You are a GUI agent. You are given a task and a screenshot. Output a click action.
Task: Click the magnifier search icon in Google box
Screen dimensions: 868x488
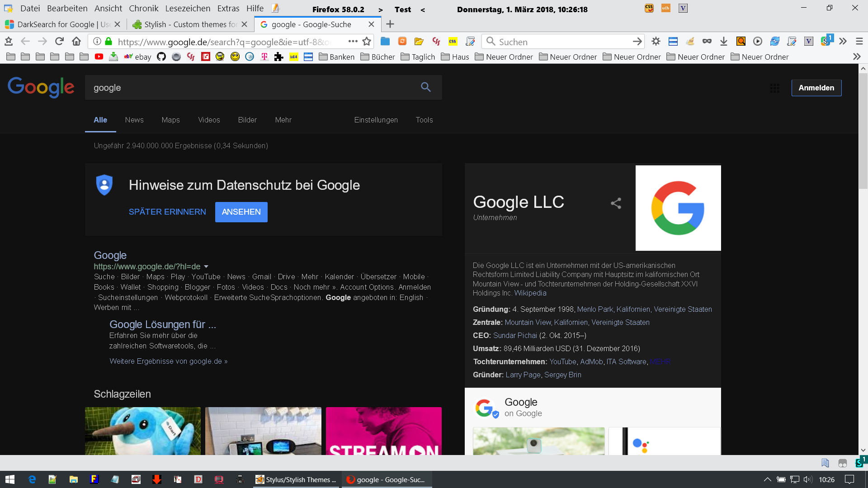(425, 87)
